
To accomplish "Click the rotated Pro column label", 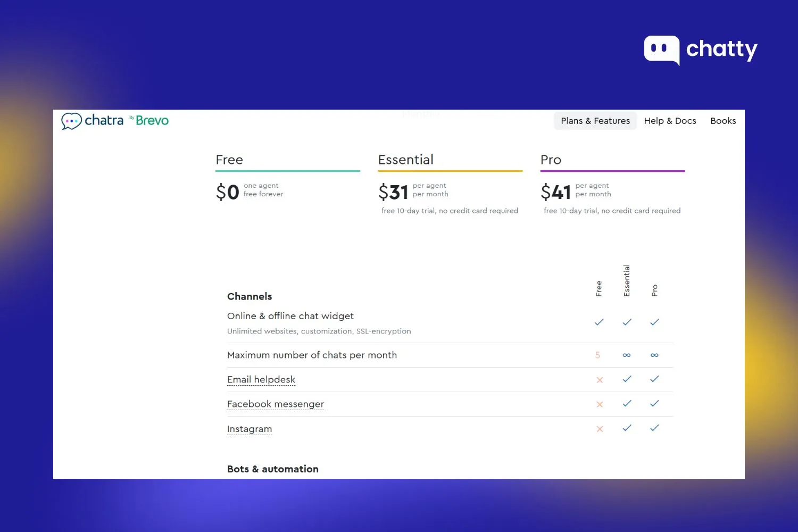I will 654,290.
